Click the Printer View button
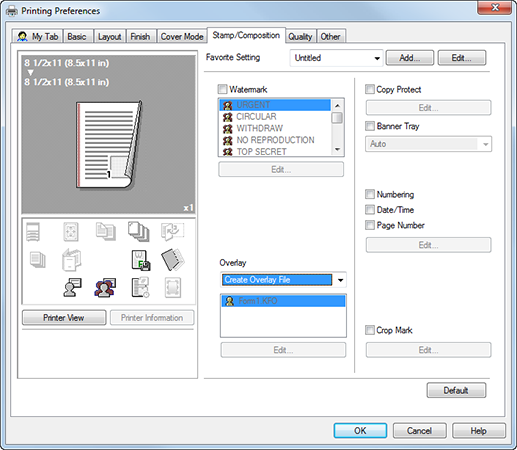Screen dimensions: 517x450 [x=64, y=318]
